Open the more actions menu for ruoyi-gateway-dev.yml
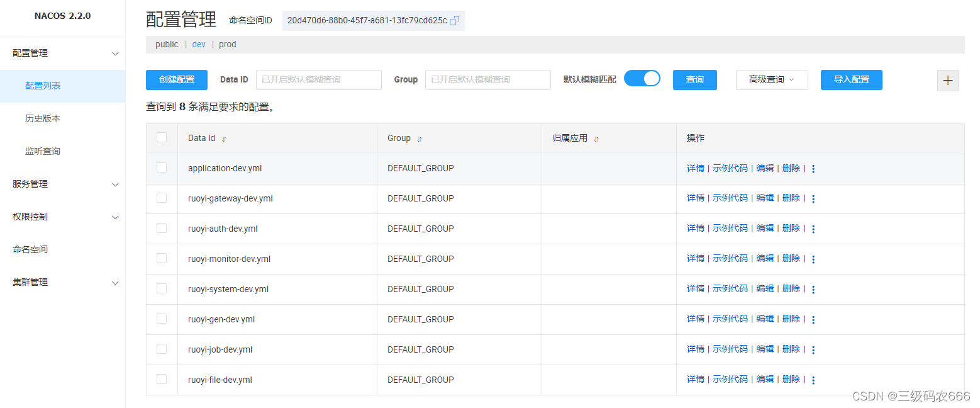980x408 pixels. click(813, 198)
